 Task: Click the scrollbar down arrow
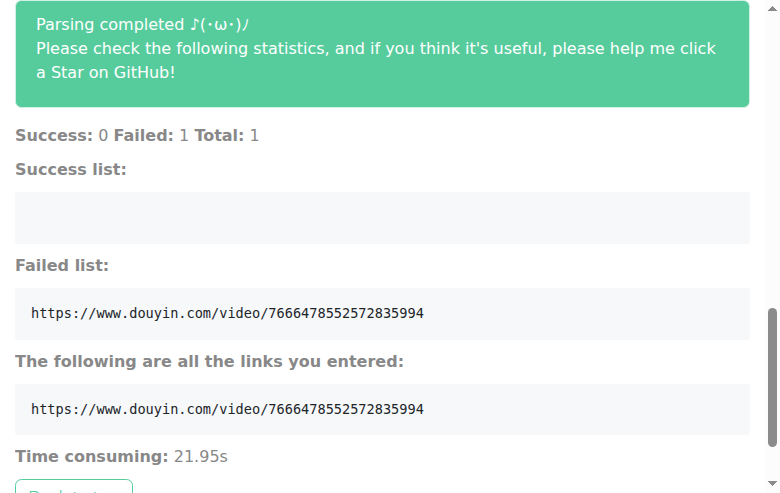pos(772,484)
